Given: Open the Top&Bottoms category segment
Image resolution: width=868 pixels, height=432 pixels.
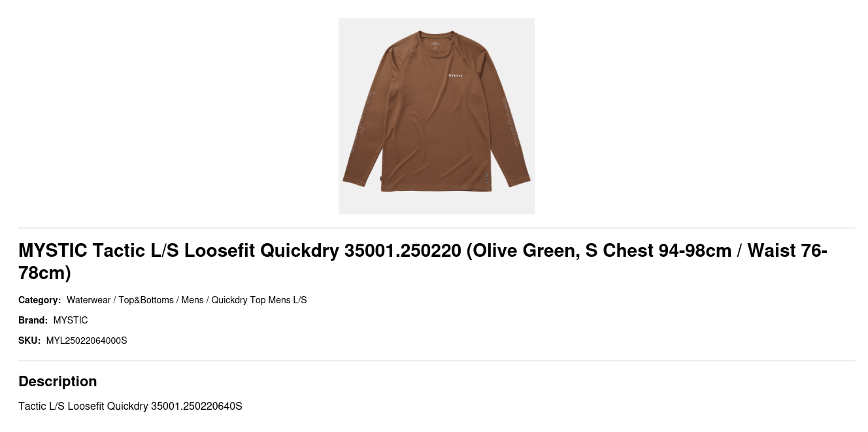Looking at the screenshot, I should tap(146, 300).
